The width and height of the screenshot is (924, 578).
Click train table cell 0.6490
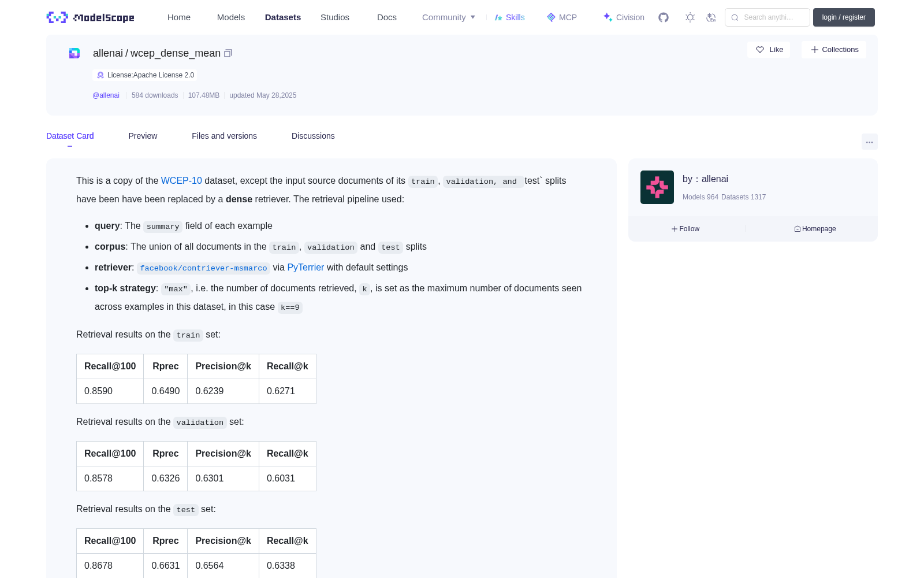coord(166,391)
